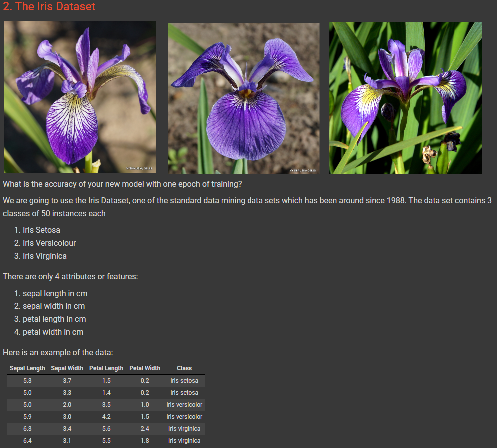Screen dimensions: 497x448
Task: Click sepal width cell '3.7'
Action: [x=67, y=381]
